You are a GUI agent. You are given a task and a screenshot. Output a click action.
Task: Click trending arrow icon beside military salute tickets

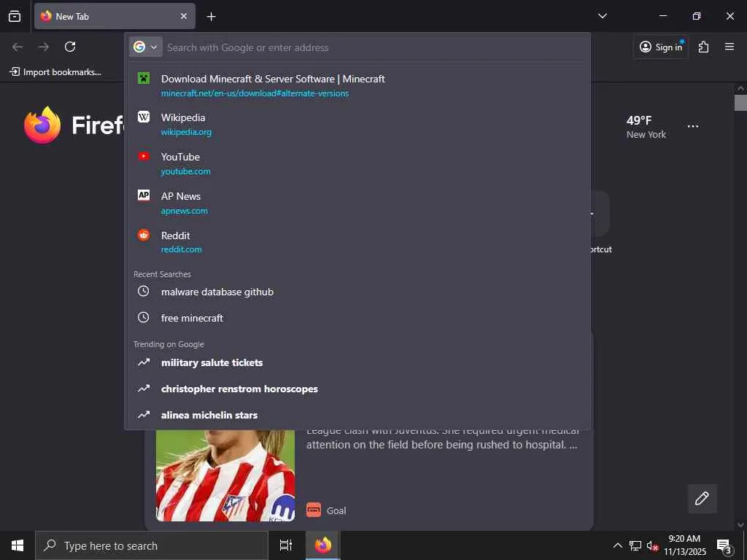pos(144,362)
